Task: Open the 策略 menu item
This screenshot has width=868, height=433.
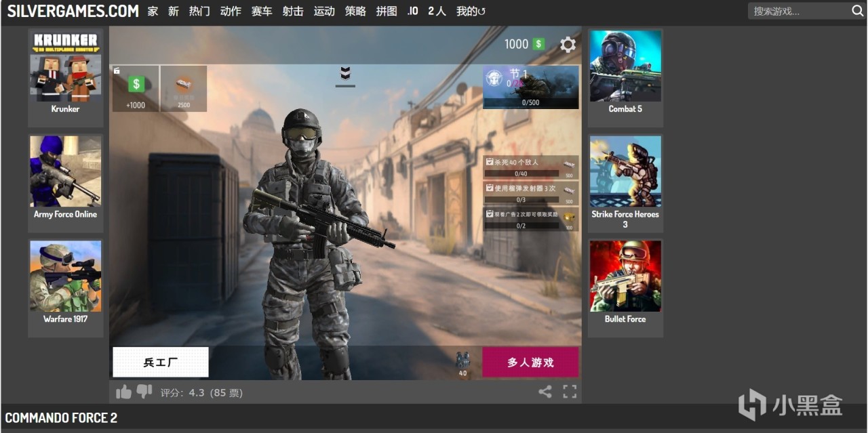Action: [x=355, y=11]
